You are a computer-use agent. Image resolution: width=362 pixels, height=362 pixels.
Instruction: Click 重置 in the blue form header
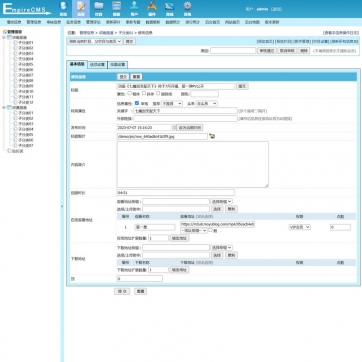136,77
